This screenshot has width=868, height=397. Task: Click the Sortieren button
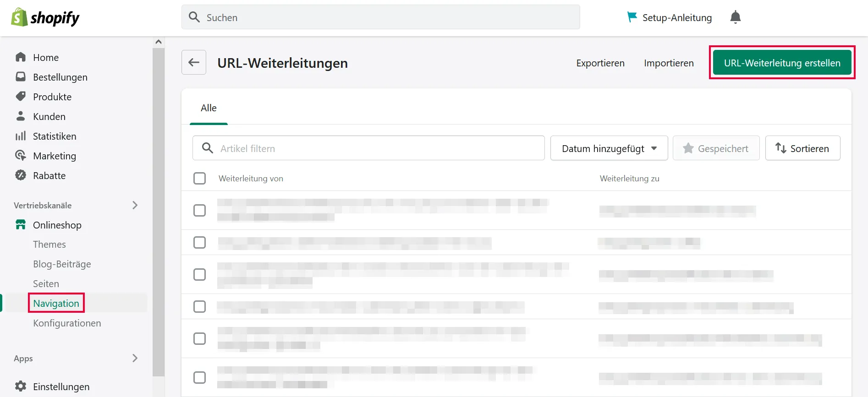pos(802,148)
